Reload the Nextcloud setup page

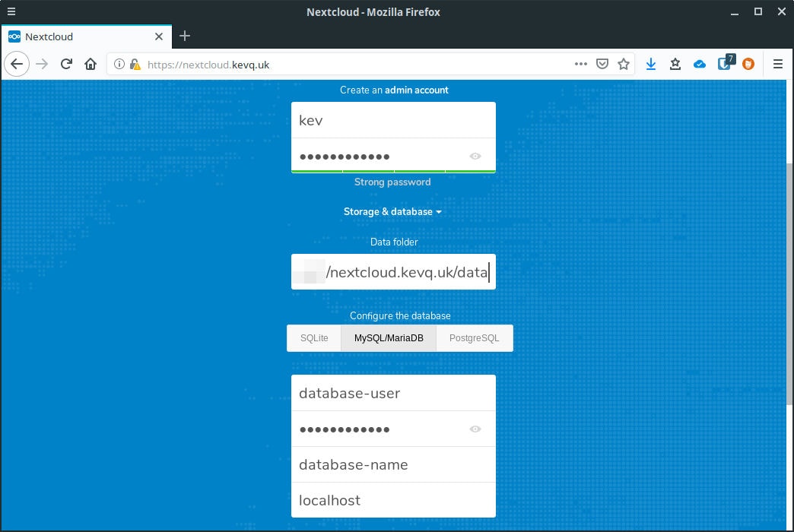pos(67,64)
